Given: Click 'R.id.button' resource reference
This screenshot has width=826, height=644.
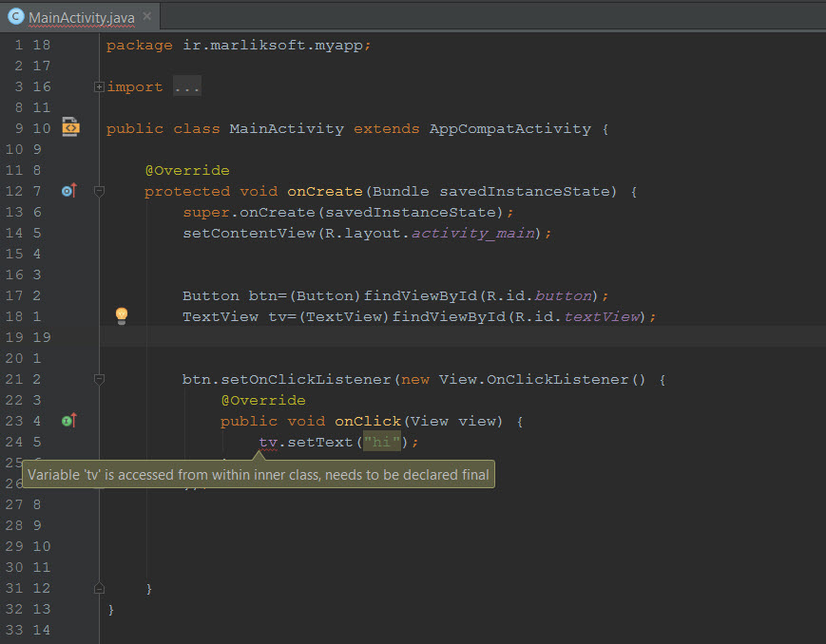Looking at the screenshot, I should pyautogui.click(x=541, y=296).
